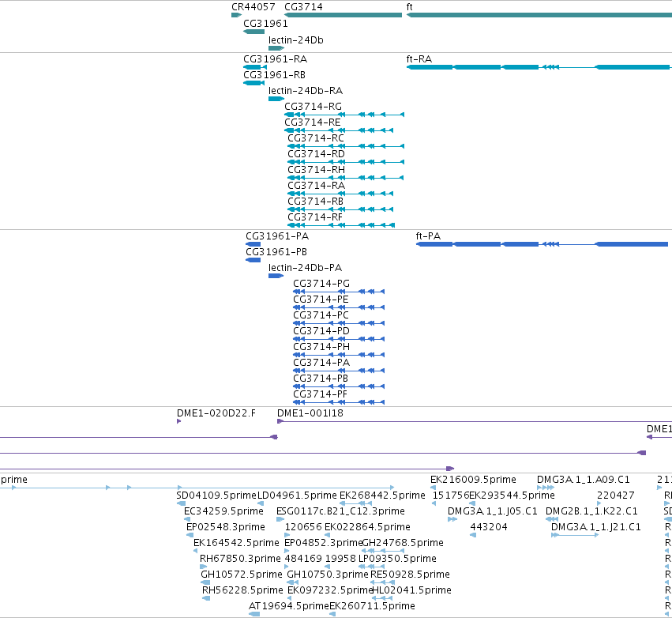Click the DMG2B.1_1.K22.C1 label
The width and height of the screenshot is (672, 618).
pos(591,511)
